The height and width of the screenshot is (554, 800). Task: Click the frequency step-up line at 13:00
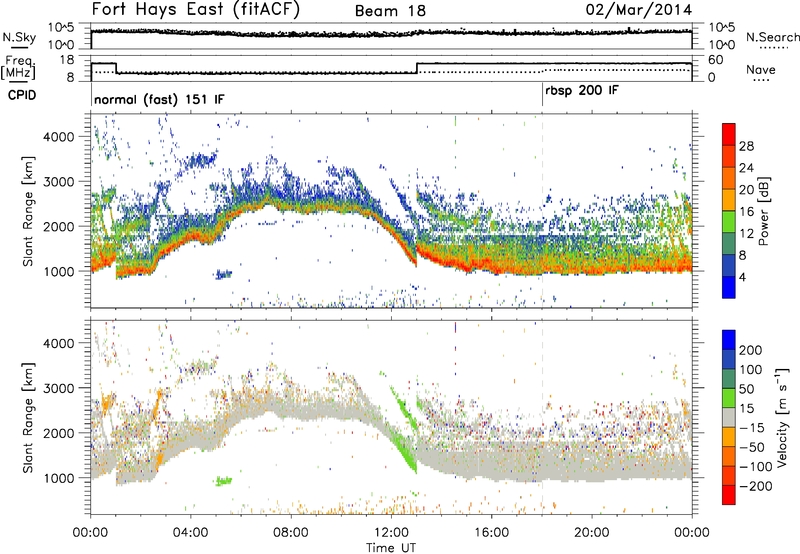[417, 68]
